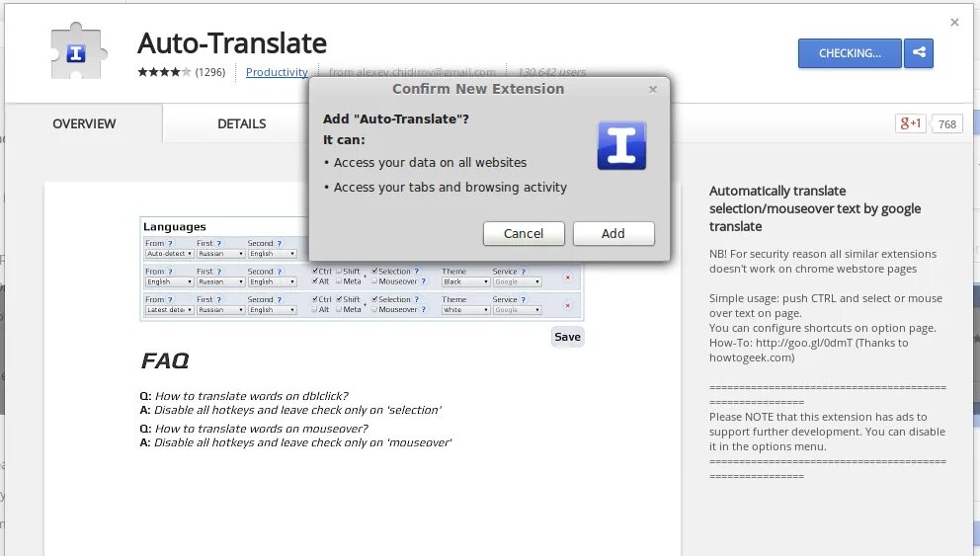Click the 'Access your tabs and browsing activity' line
Viewport: 980px width, 556px height.
[450, 188]
